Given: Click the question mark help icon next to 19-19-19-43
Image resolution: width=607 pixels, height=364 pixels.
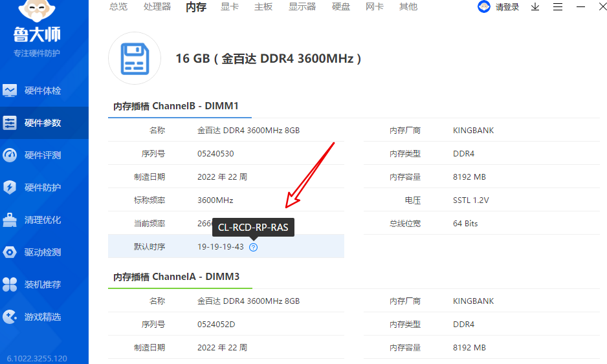Looking at the screenshot, I should [253, 247].
